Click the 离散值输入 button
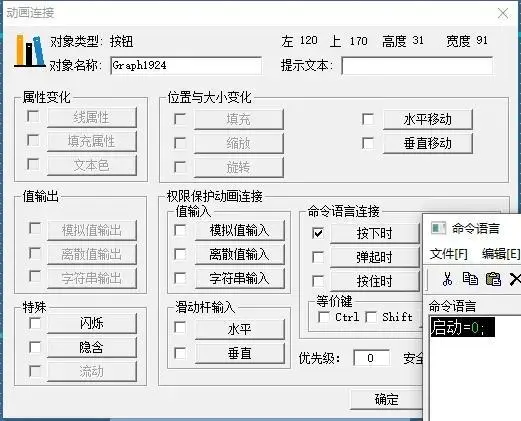 240,255
